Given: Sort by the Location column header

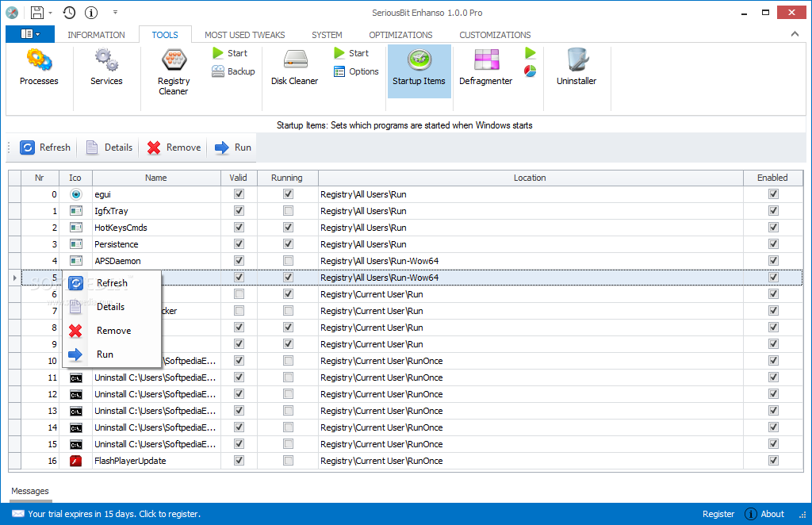Looking at the screenshot, I should [530, 178].
